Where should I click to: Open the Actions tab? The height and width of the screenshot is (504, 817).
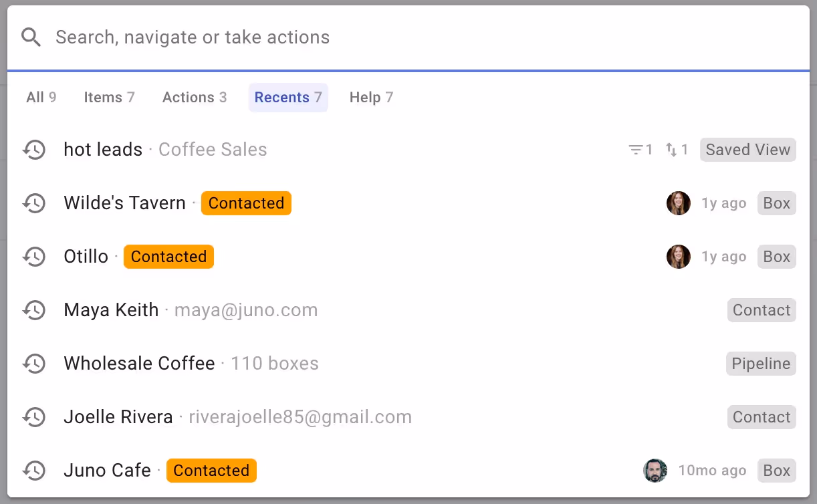tap(194, 97)
